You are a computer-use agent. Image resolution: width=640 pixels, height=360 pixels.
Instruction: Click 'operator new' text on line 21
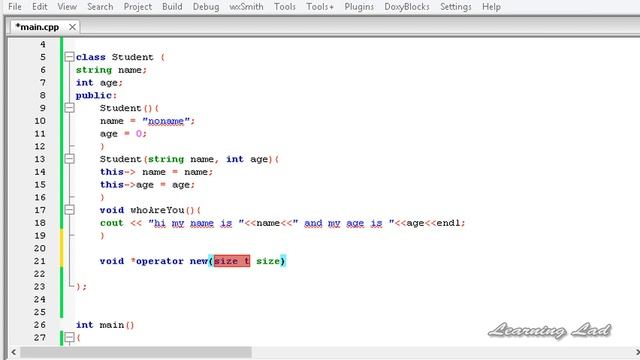pos(172,261)
